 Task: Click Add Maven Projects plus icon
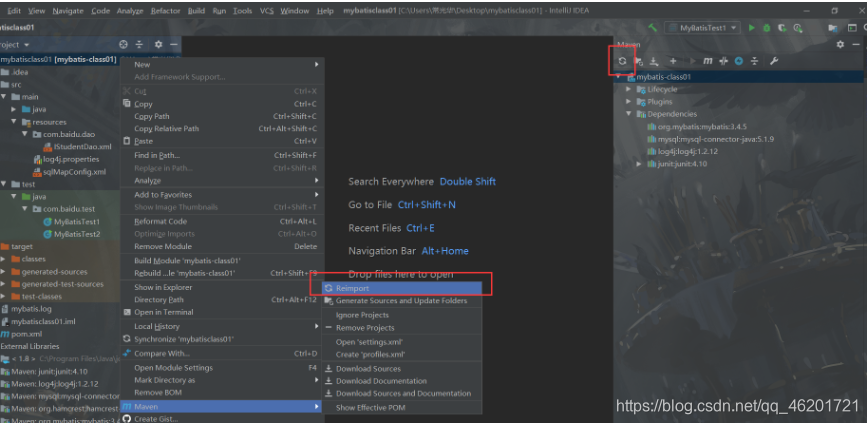click(673, 61)
